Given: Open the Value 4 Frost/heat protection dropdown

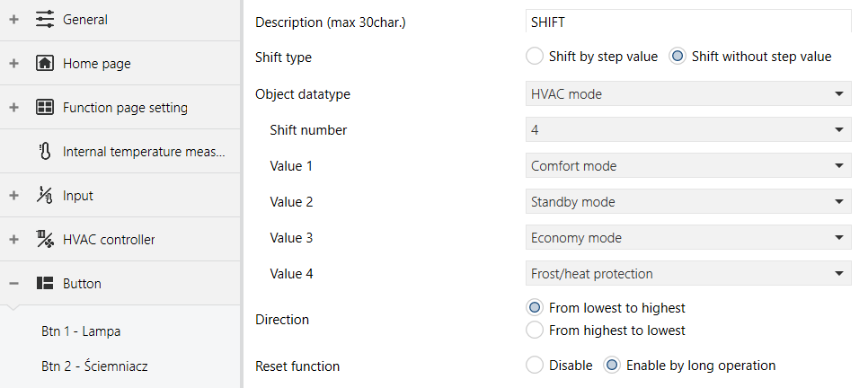Looking at the screenshot, I should click(688, 274).
